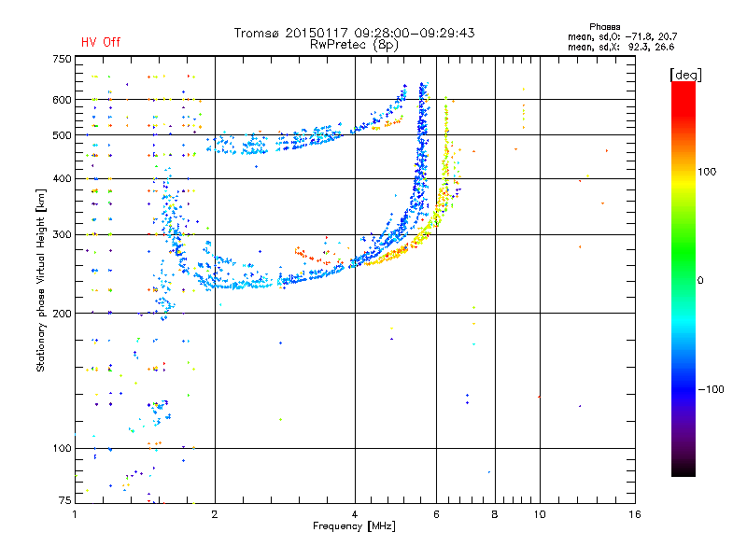The height and width of the screenshot is (560, 747).
Task: Click the x-axis label '16'
Action: [x=635, y=514]
